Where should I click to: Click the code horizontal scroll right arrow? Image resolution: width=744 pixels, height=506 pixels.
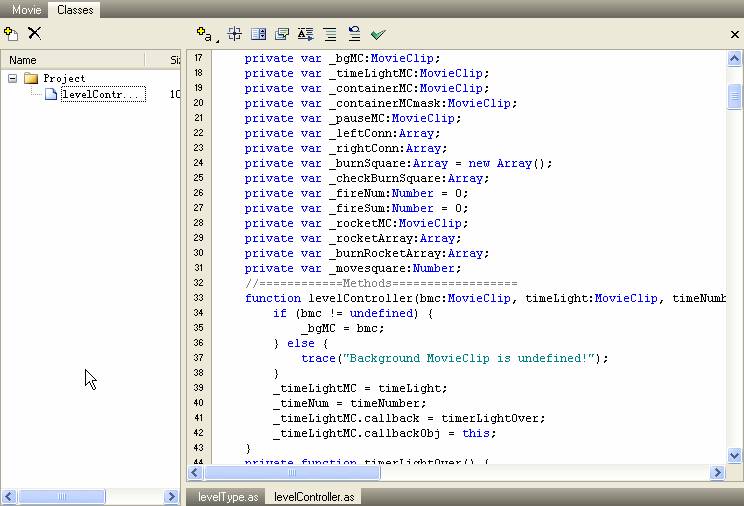[717, 472]
